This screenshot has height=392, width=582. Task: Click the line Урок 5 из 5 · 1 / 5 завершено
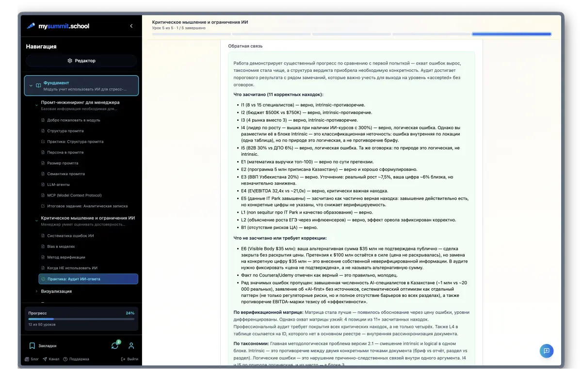[178, 28]
